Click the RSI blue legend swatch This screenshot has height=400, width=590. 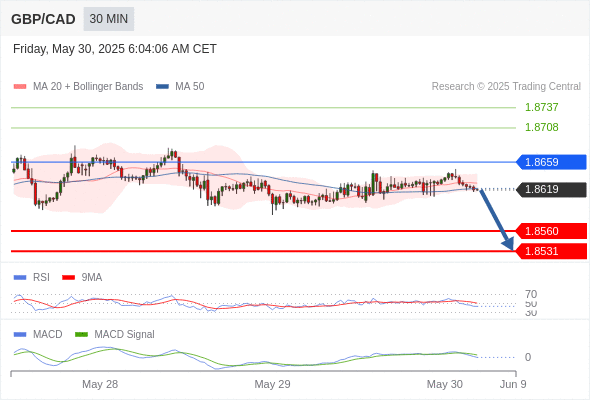tap(20, 278)
